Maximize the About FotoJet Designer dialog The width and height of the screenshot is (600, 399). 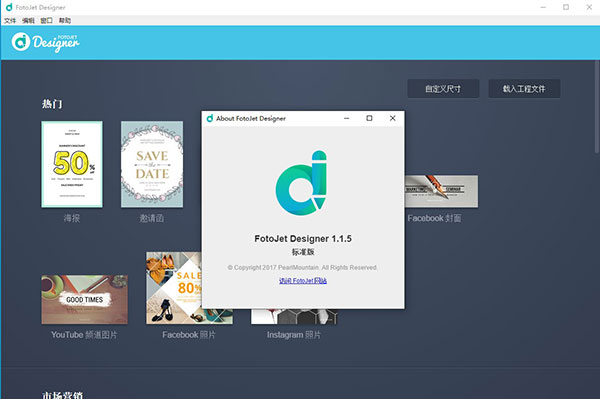pyautogui.click(x=369, y=118)
